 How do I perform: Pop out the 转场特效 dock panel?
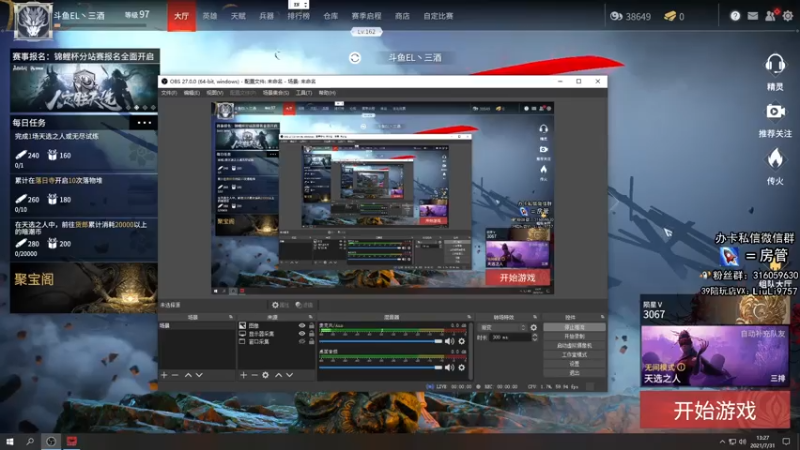point(535,317)
